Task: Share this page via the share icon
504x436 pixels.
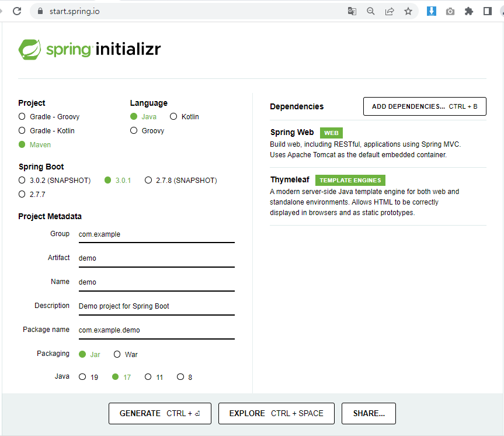Action: tap(390, 11)
